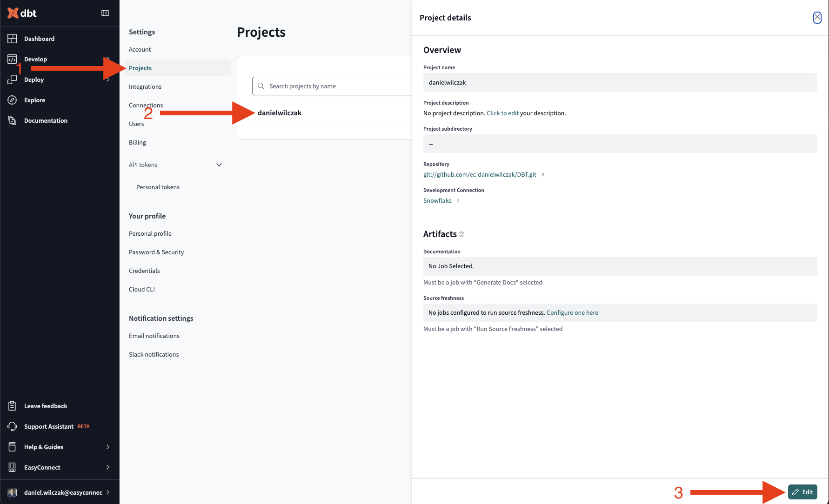Open Cloud CLI settings
Viewport: 829px width, 504px height.
(142, 289)
